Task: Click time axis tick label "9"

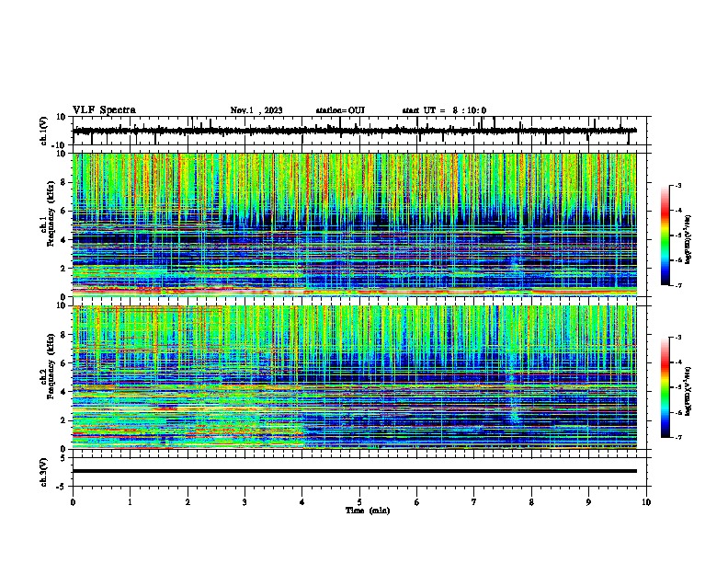Action: click(588, 502)
